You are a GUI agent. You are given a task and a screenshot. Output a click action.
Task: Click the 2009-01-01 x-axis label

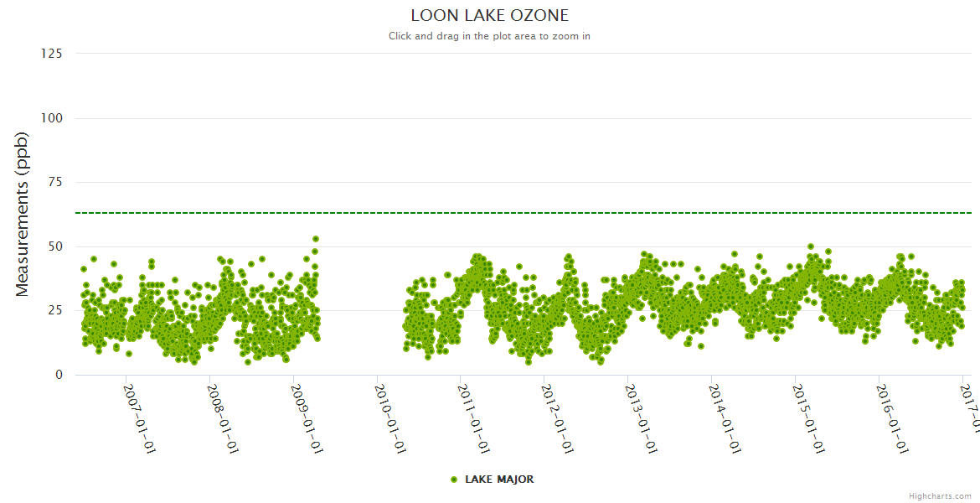[307, 417]
